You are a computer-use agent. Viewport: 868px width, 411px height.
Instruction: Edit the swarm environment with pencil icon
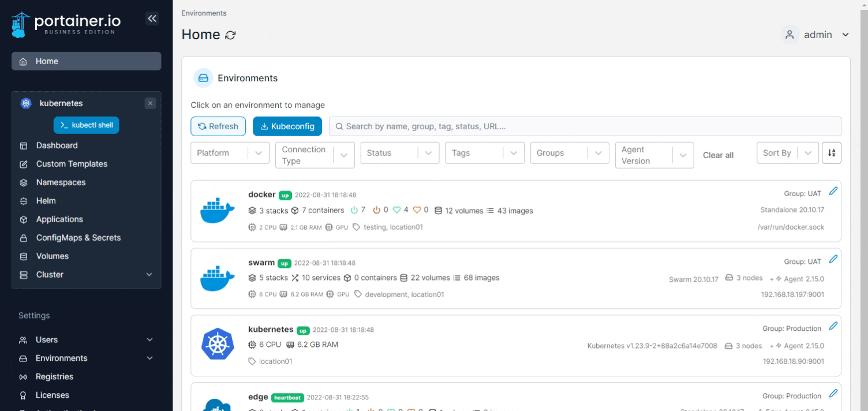(833, 259)
